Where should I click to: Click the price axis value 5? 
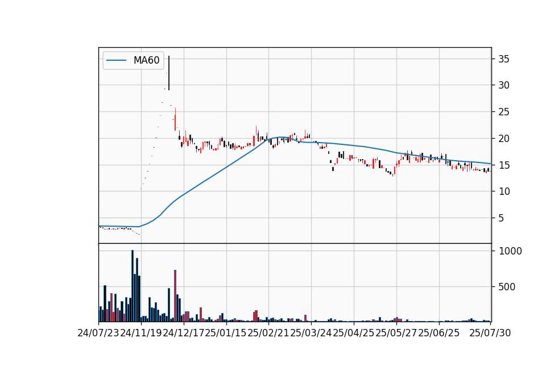pyautogui.click(x=501, y=218)
